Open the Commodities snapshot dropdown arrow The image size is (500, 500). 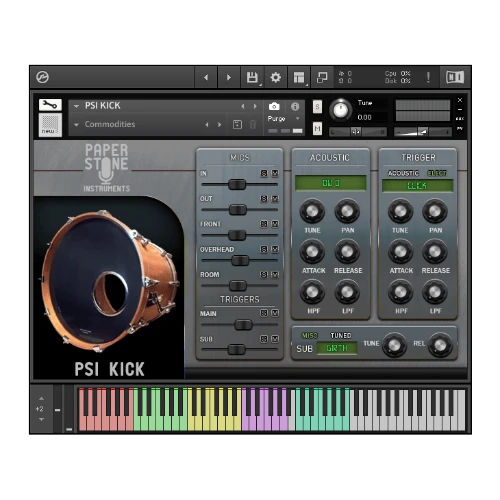point(76,125)
